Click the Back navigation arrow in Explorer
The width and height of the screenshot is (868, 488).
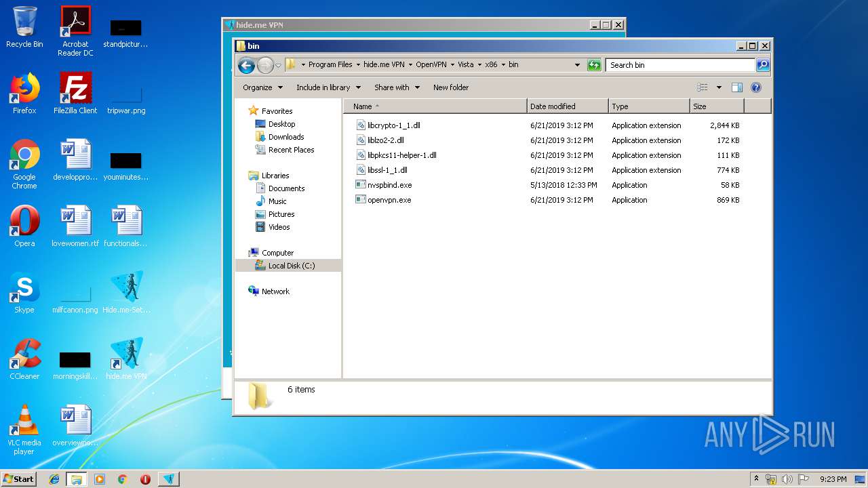246,65
